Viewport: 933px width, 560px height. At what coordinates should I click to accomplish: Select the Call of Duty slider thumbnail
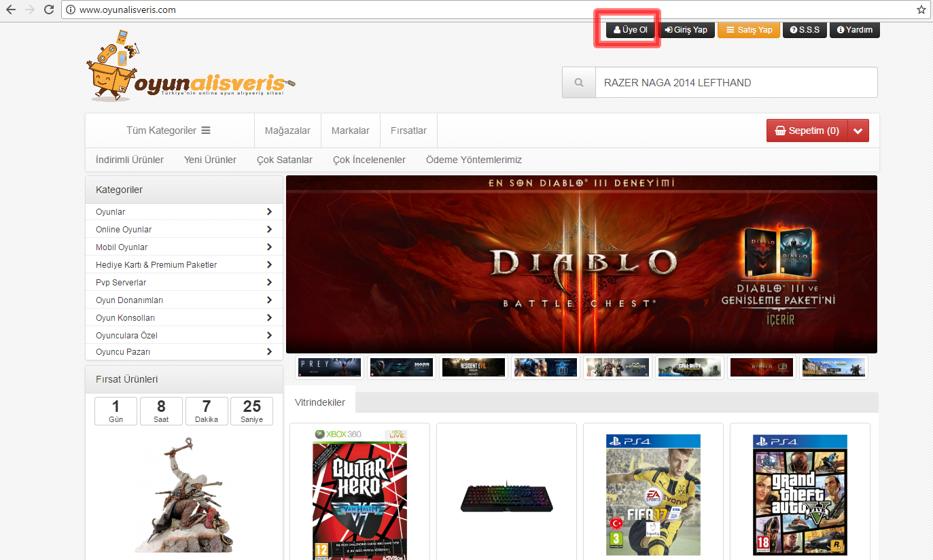690,367
